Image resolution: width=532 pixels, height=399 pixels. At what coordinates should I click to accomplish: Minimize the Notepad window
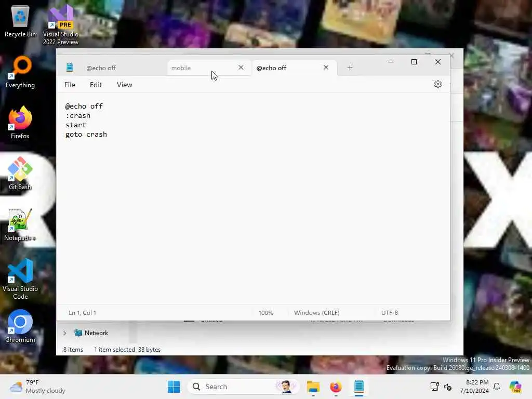point(391,62)
